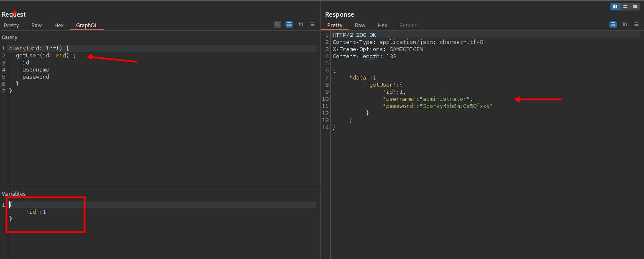Open the Response Render tab
The width and height of the screenshot is (644, 259).
click(x=408, y=26)
